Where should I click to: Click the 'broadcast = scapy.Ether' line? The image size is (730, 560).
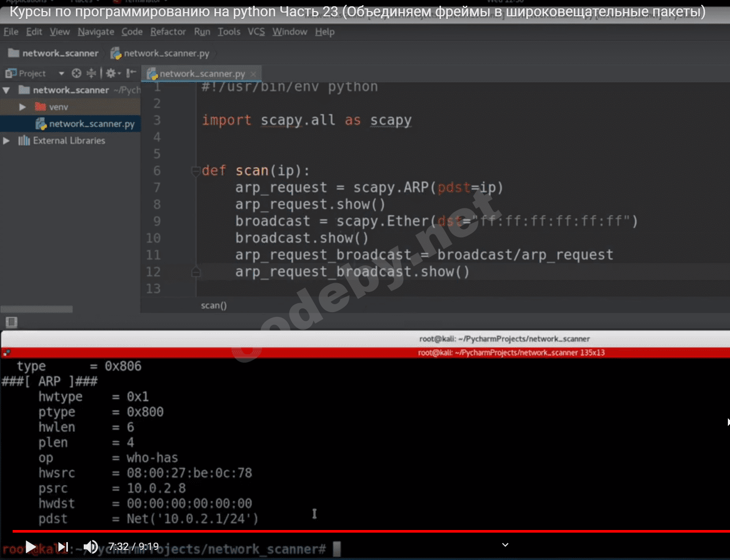(436, 221)
